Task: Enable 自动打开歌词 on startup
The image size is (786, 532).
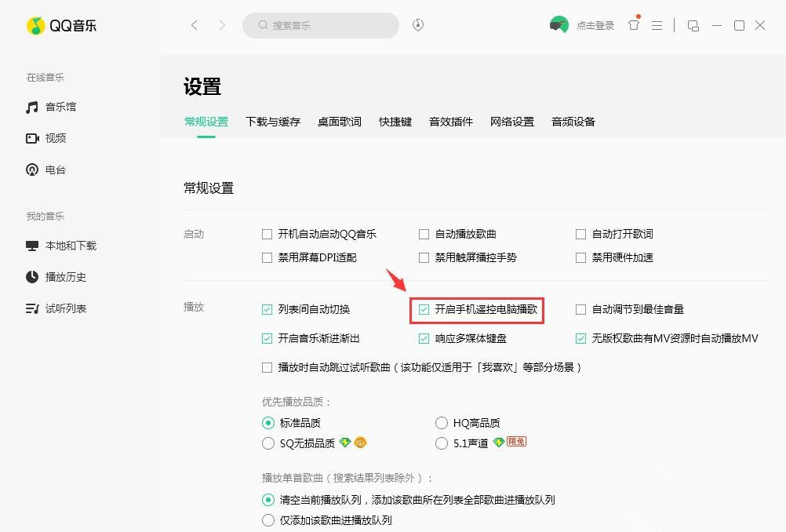Action: pos(580,233)
